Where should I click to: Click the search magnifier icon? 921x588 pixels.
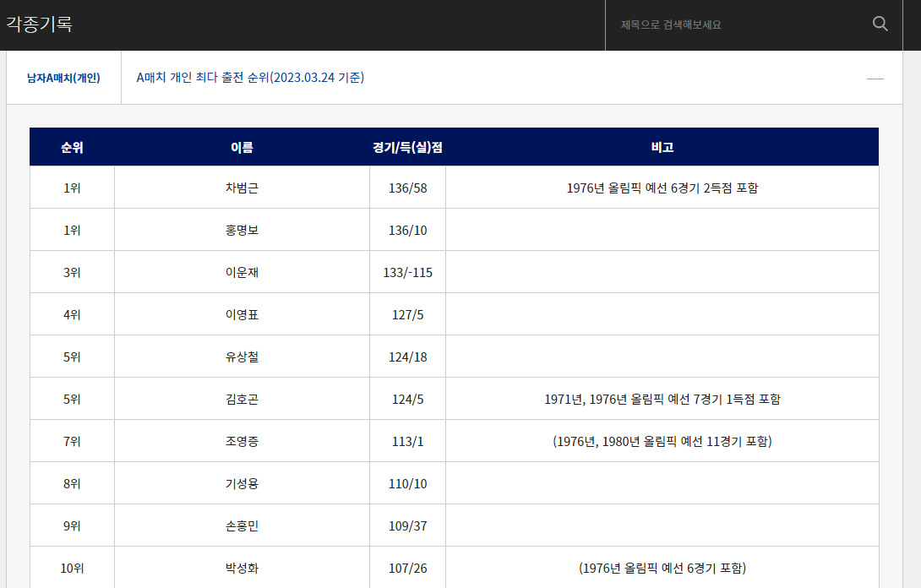coord(880,24)
